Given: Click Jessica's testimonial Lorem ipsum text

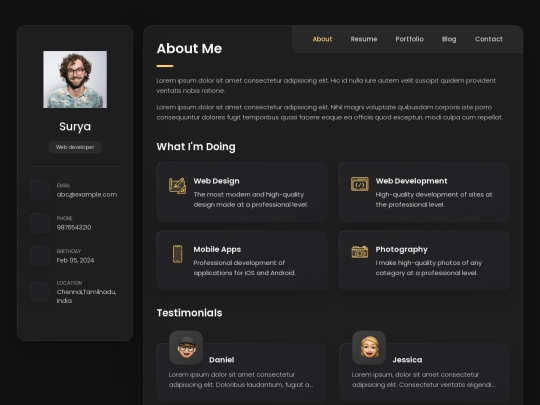Looking at the screenshot, I should click(423, 380).
